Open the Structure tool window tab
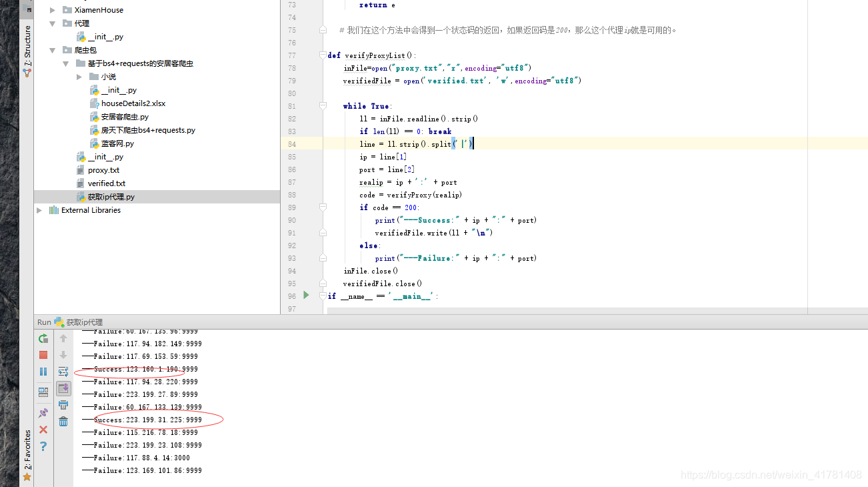The width and height of the screenshot is (868, 487). point(27,51)
